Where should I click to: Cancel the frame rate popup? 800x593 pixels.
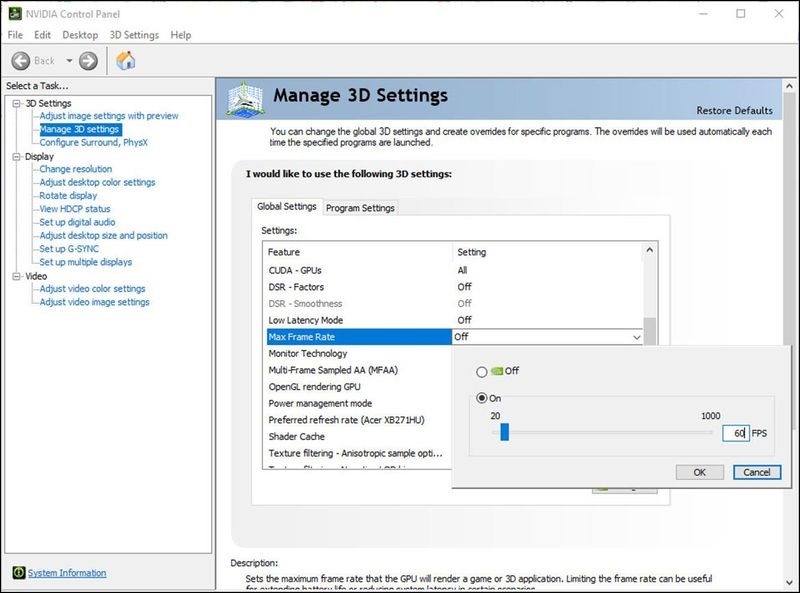[757, 472]
